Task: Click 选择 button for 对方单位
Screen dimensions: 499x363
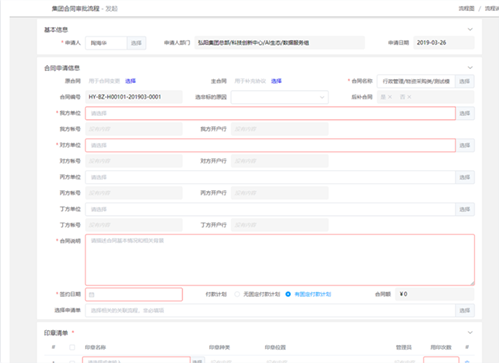Action: tap(465, 145)
